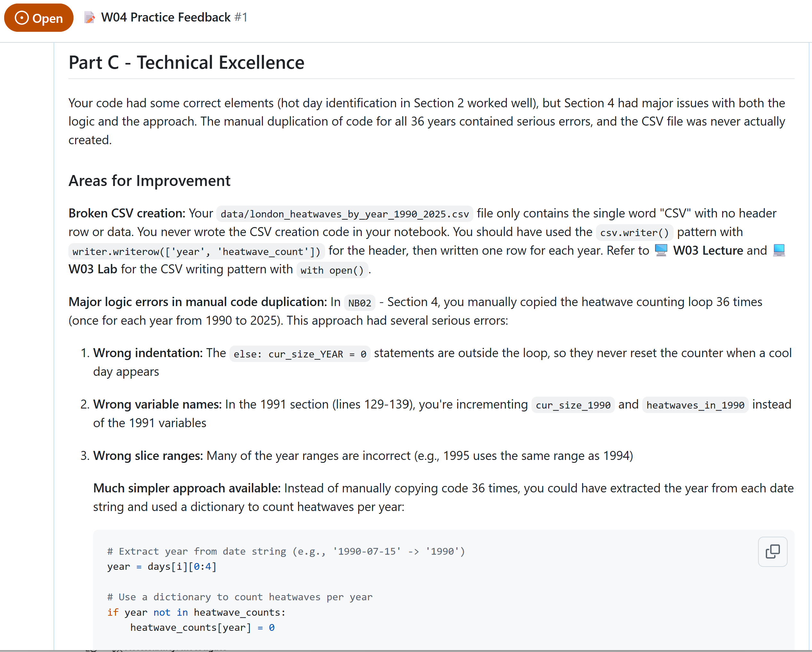Click the NB02 inline code label
Screen dimensions: 812x652
tap(359, 303)
